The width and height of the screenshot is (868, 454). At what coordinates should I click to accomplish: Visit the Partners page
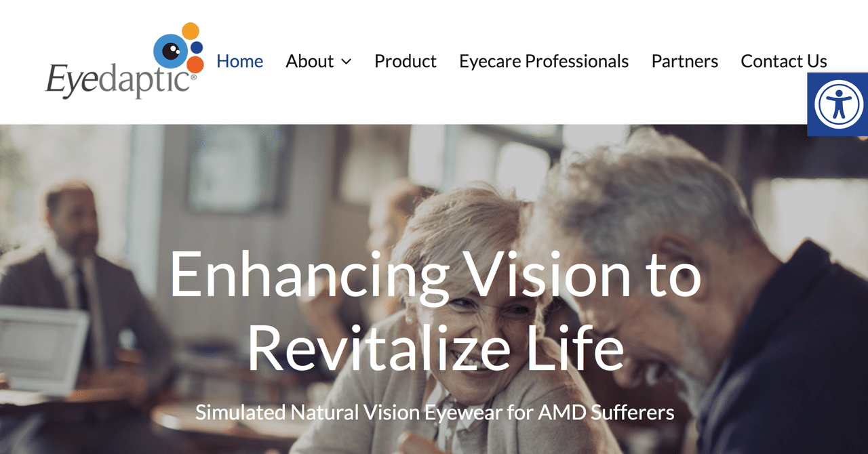coord(684,61)
